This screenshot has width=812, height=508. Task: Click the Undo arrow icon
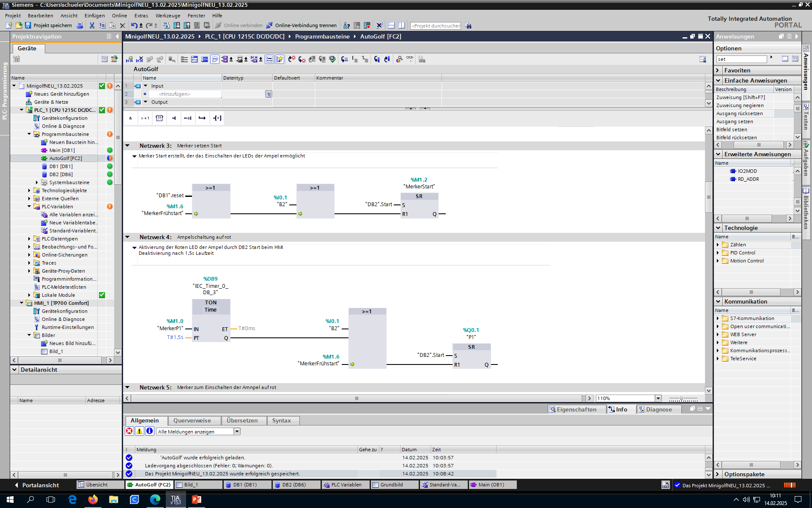click(134, 25)
